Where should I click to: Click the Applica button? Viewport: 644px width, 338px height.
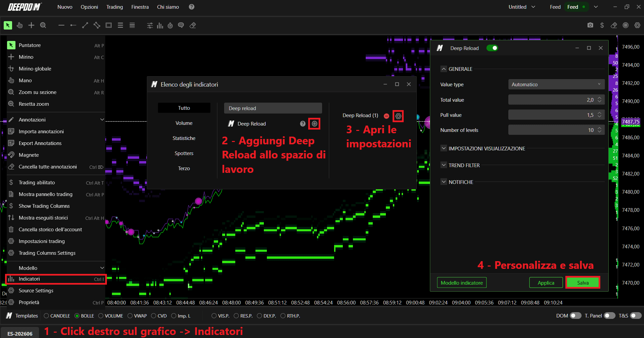pyautogui.click(x=546, y=283)
